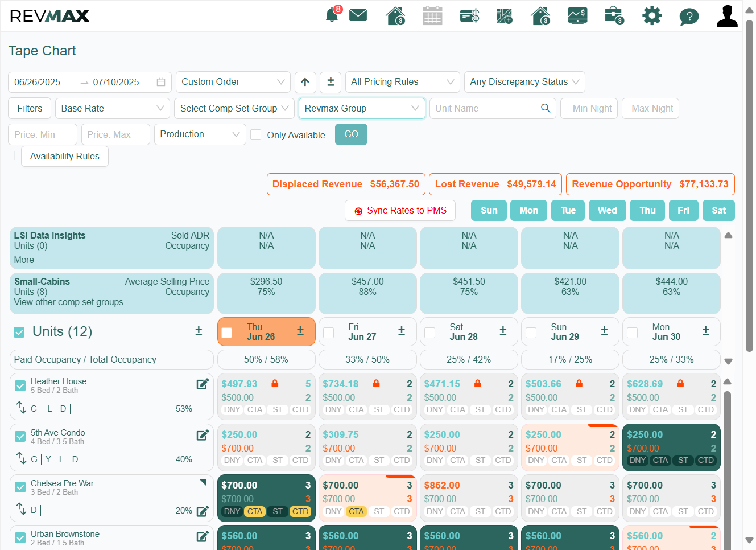
Task: Open the settings gear icon
Action: click(x=652, y=15)
